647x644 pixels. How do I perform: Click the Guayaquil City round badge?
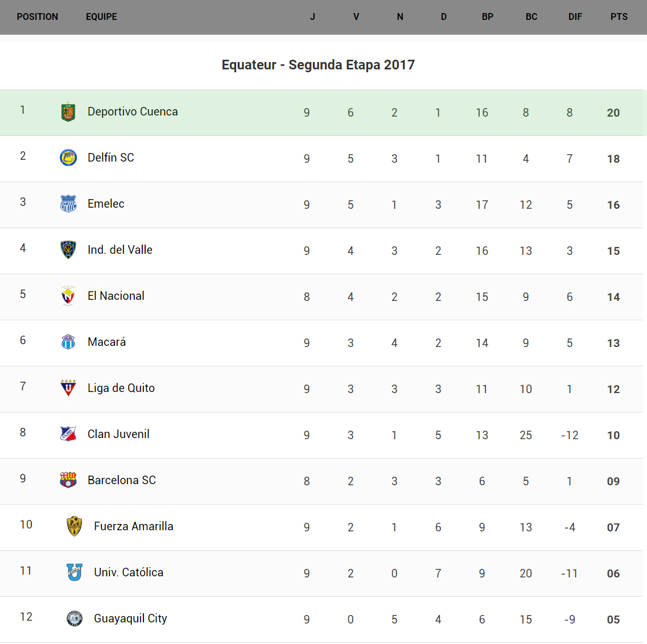tap(75, 618)
